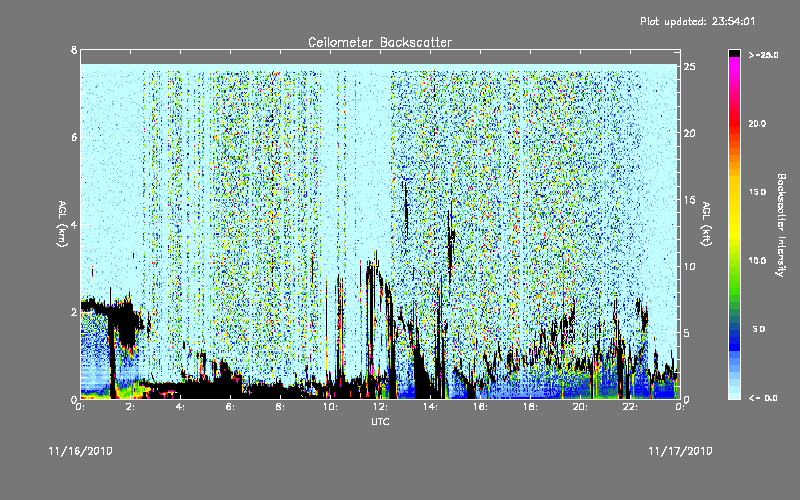The height and width of the screenshot is (500, 800).
Task: Click the "15" tick on the kft axis
Action: (x=690, y=199)
